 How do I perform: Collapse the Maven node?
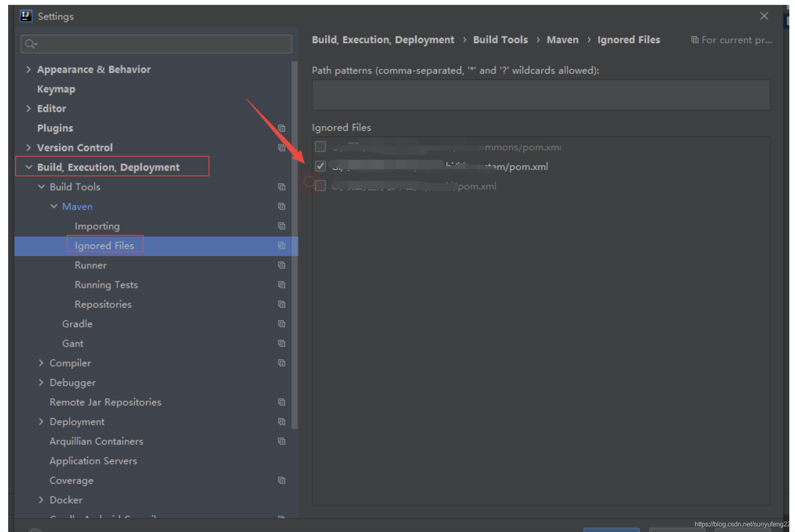click(x=54, y=206)
